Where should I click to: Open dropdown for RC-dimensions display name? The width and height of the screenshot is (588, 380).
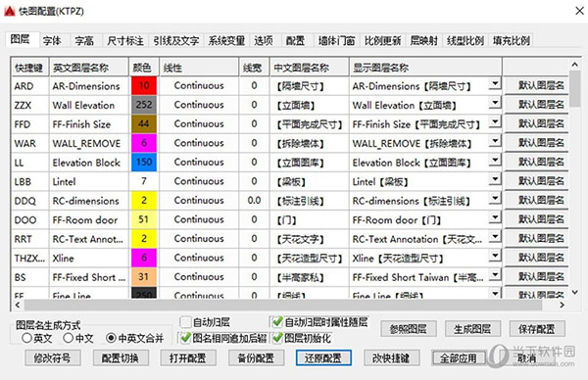495,199
